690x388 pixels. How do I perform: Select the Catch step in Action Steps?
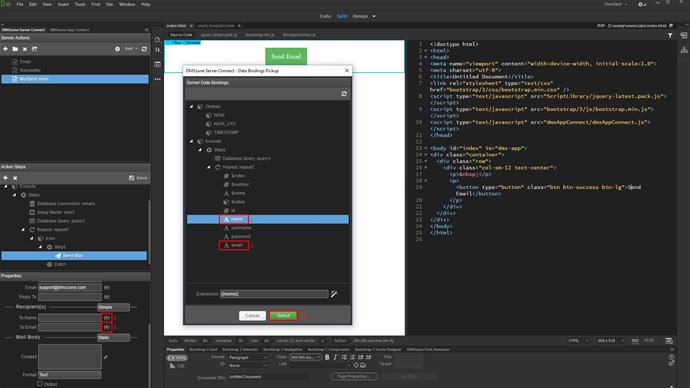(60, 264)
